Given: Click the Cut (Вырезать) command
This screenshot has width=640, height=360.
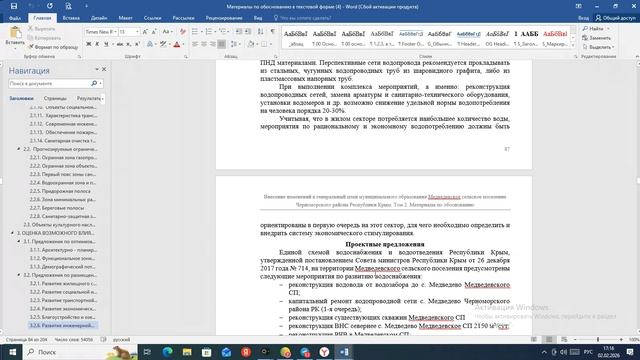Looking at the screenshot, I should tap(41, 29).
